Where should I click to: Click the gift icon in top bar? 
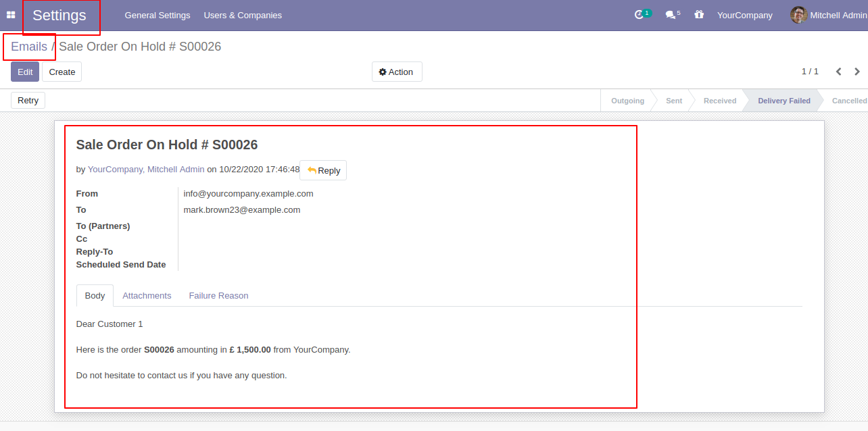point(699,15)
